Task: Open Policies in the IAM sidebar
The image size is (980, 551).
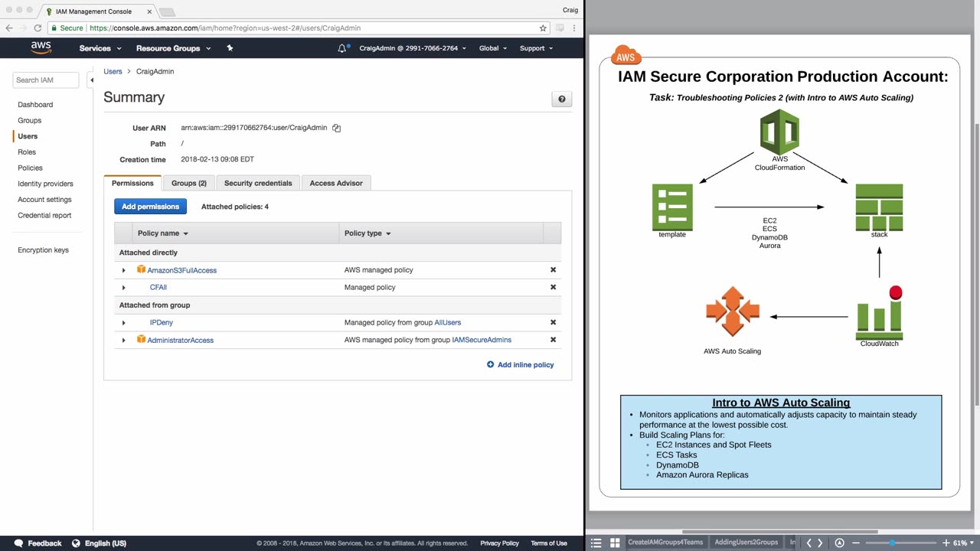Action: point(30,168)
